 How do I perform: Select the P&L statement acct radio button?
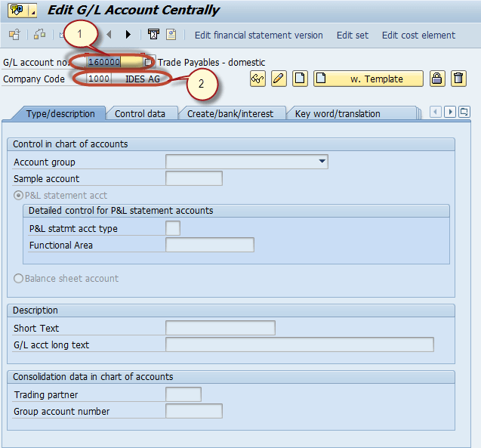tap(19, 195)
